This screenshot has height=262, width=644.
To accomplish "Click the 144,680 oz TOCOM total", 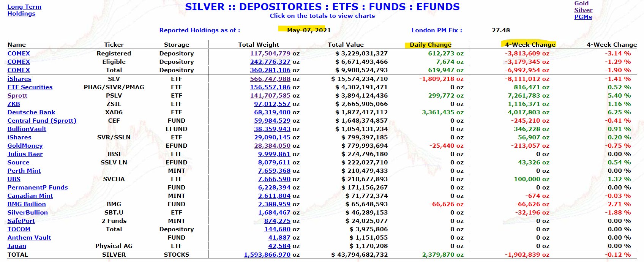I will 277,229.
